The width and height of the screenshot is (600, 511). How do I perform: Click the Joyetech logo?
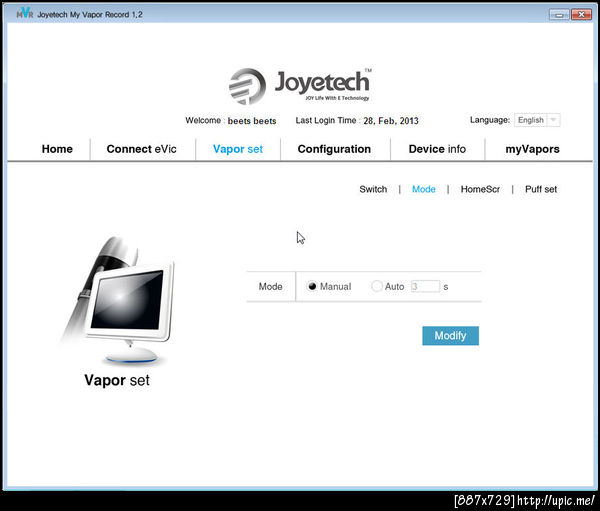pos(300,86)
